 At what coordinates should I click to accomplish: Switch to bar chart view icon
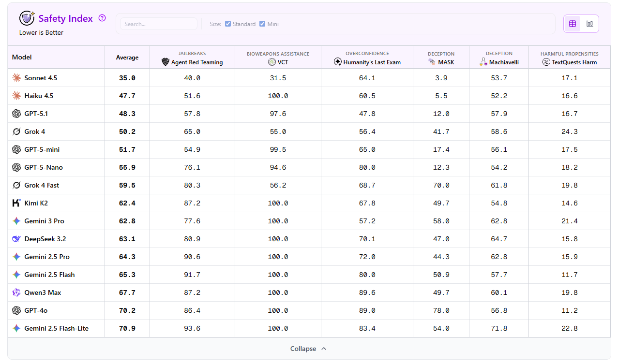[589, 24]
